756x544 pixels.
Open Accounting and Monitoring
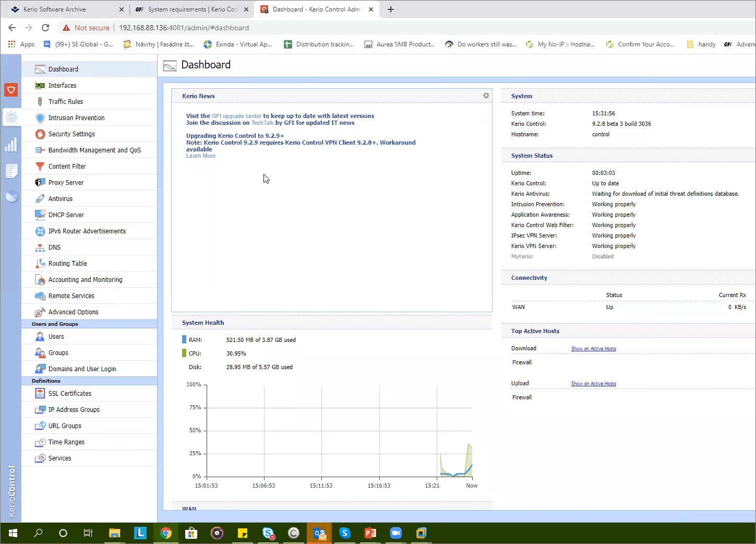(89, 279)
